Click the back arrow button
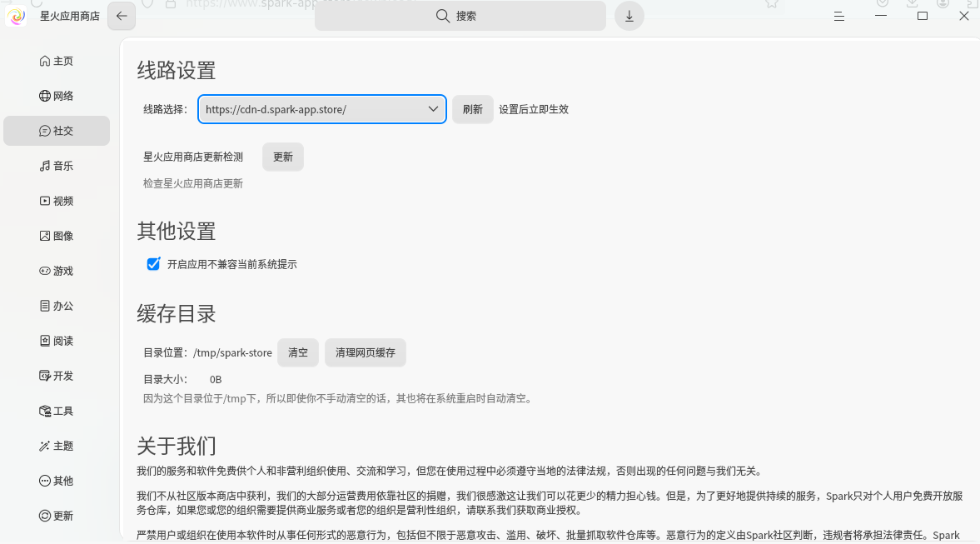Image resolution: width=980 pixels, height=544 pixels. [x=122, y=16]
